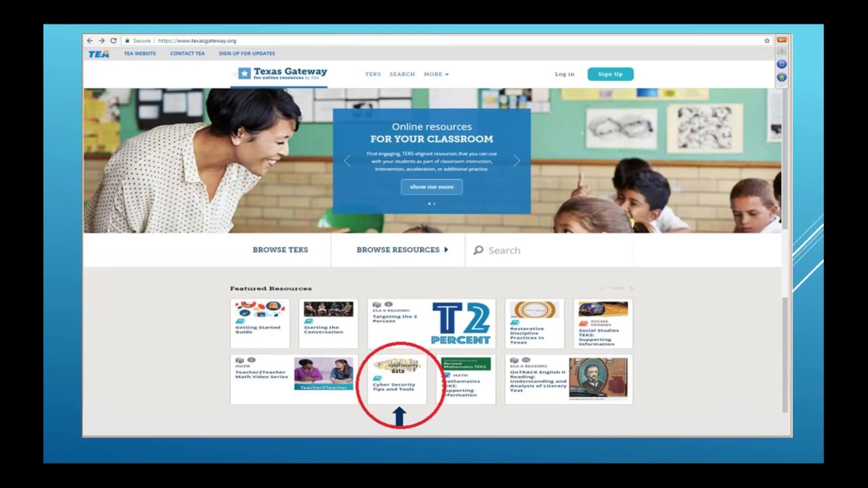The width and height of the screenshot is (868, 488).
Task: Go to next Featured Resources page
Action: tap(630, 289)
